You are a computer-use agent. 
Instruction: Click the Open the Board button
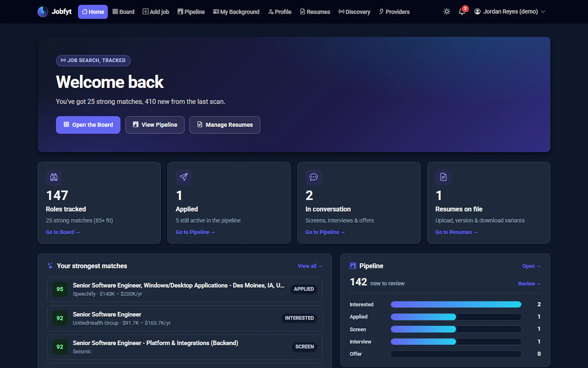[88, 125]
